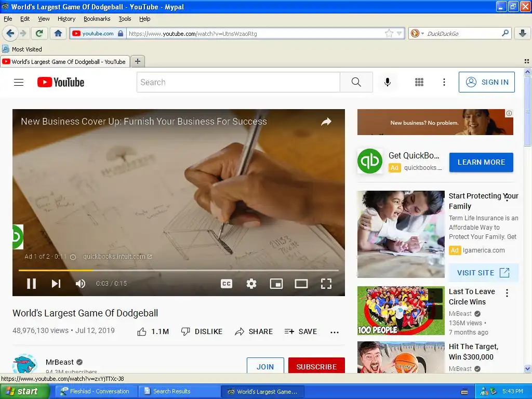This screenshot has width=532, height=399.
Task: Open the YouTube hamburger guide menu
Action: (19, 82)
